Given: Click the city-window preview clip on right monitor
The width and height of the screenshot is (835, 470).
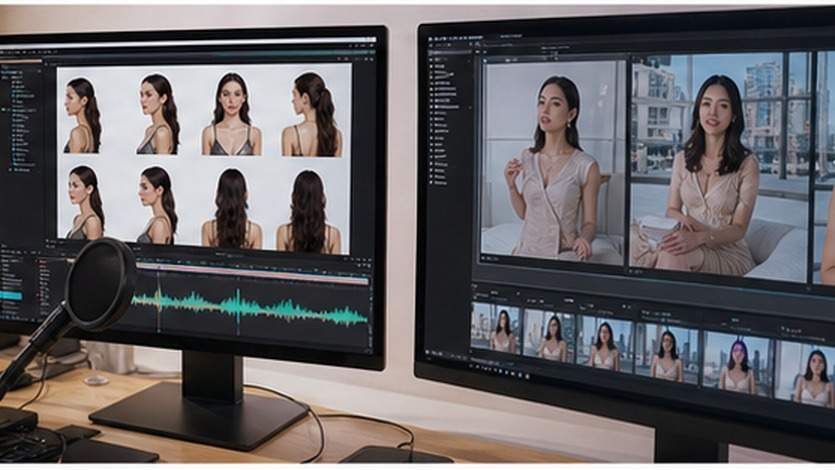Looking at the screenshot, I should coord(720,166).
